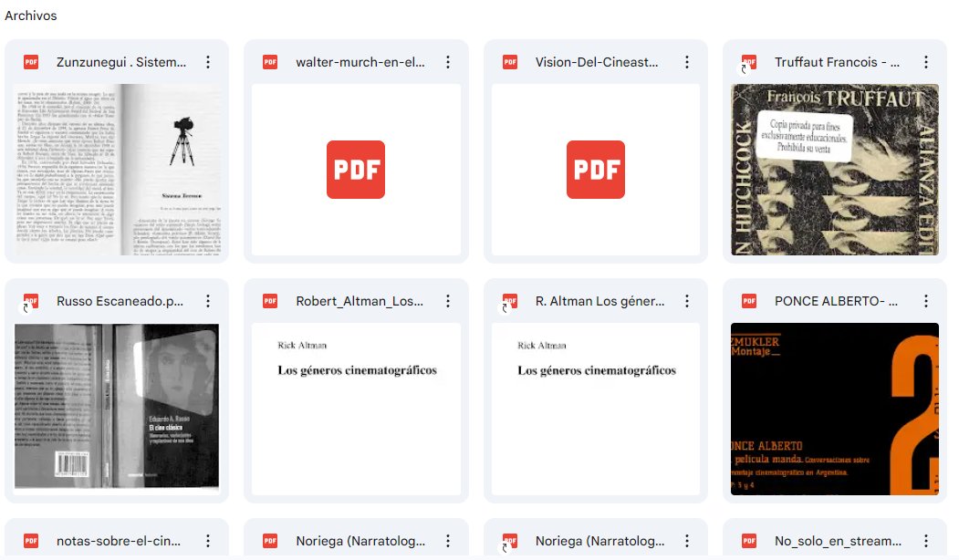The image size is (959, 560).
Task: Click the shortcut PDF icon beside Russo Escaneado.p...
Action: (x=30, y=302)
